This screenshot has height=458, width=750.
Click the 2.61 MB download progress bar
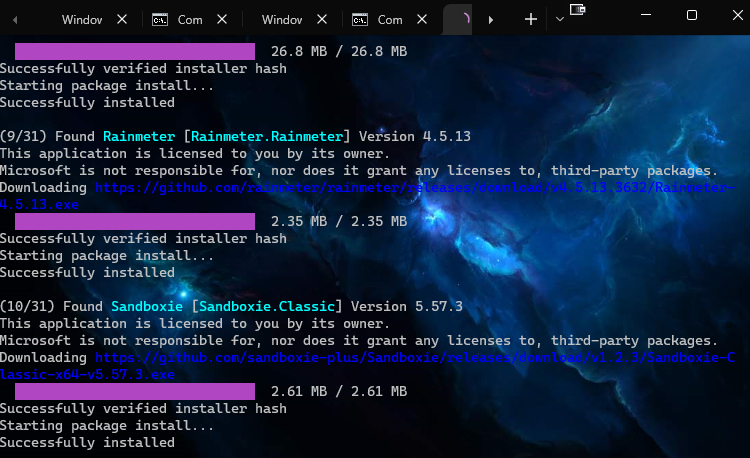coord(135,392)
